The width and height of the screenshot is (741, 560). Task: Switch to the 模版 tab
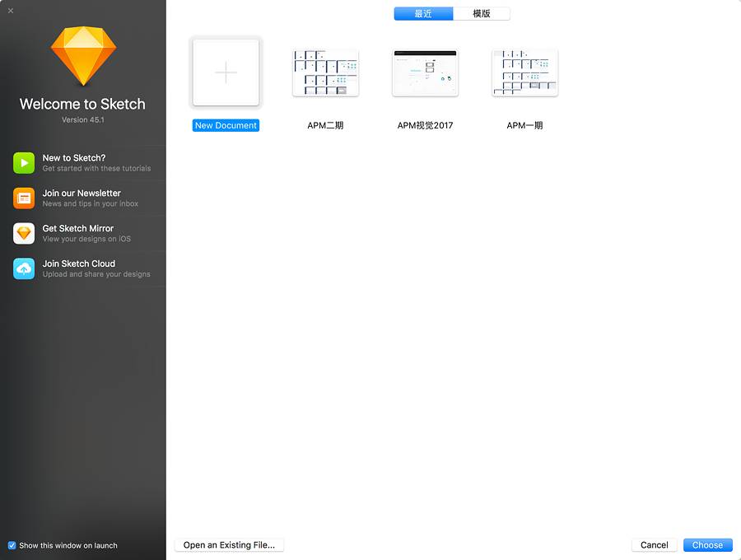pyautogui.click(x=482, y=14)
